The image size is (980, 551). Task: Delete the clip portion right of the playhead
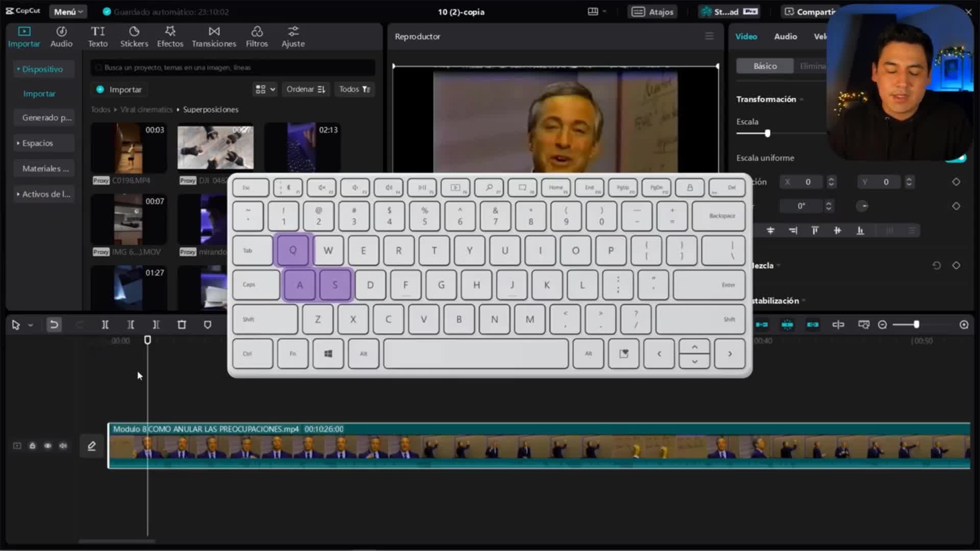click(156, 325)
